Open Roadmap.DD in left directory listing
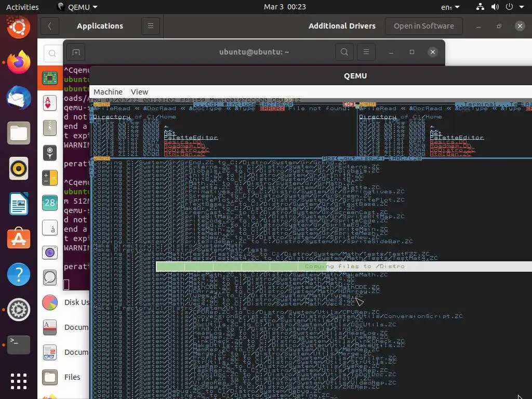This screenshot has height=399, width=532. point(184,146)
